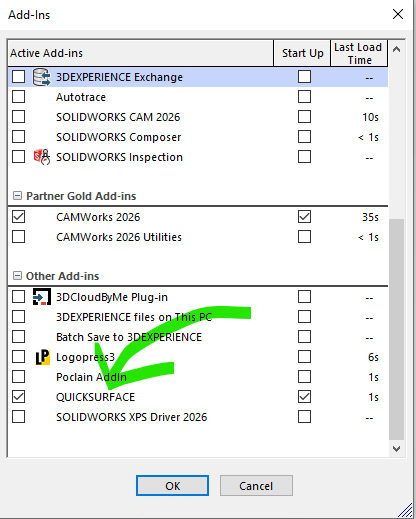Close the Add-Ins dialog with X
Screen dimensions: 416x519
click(398, 14)
